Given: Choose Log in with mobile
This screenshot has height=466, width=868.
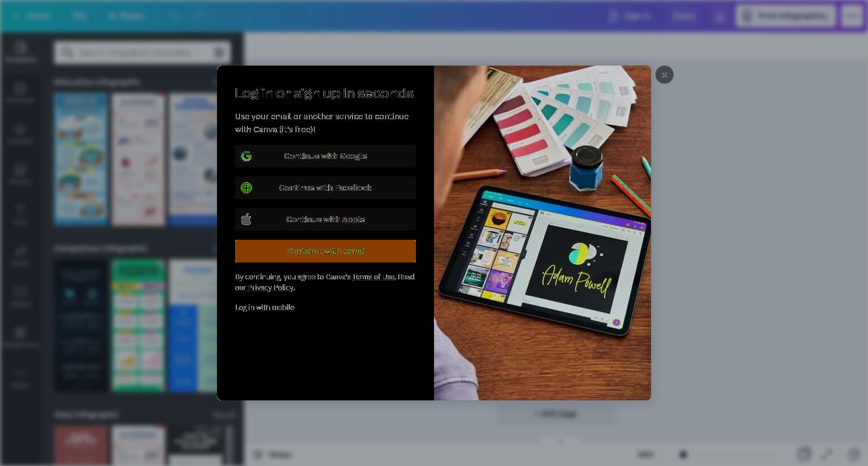Looking at the screenshot, I should click(x=264, y=307).
